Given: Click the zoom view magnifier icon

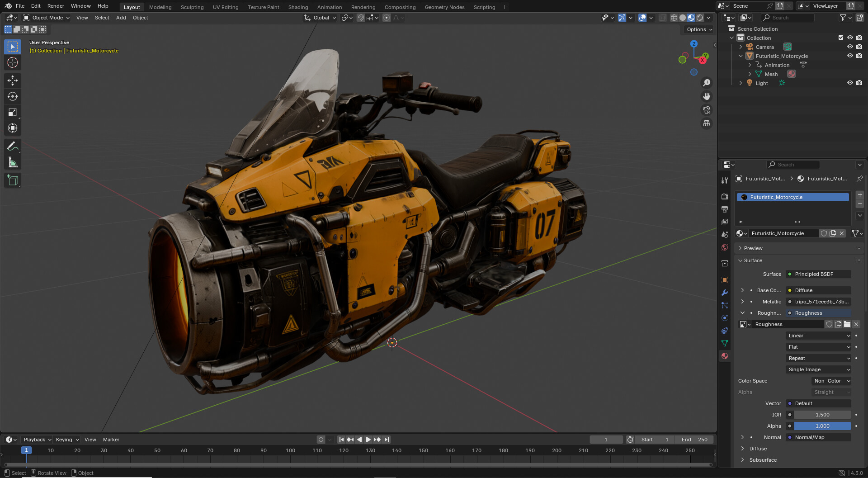Looking at the screenshot, I should pyautogui.click(x=706, y=83).
